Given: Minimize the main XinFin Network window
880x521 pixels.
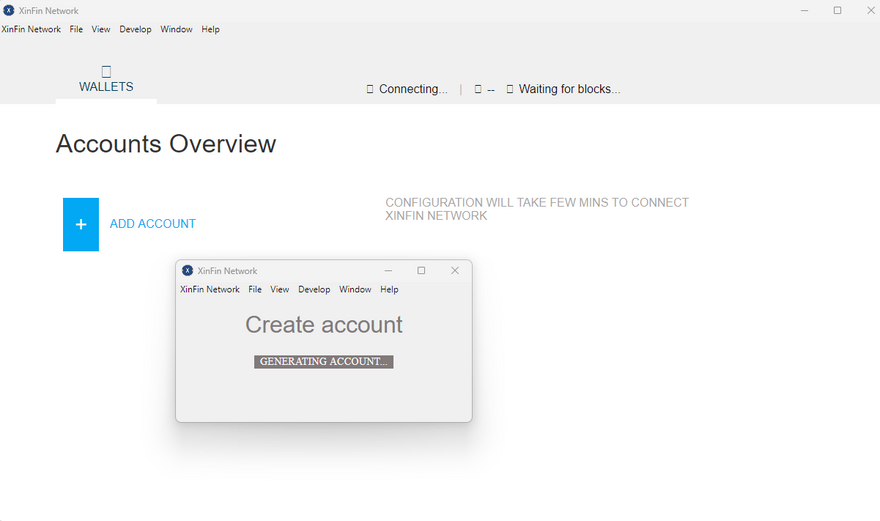Looking at the screenshot, I should pos(804,10).
